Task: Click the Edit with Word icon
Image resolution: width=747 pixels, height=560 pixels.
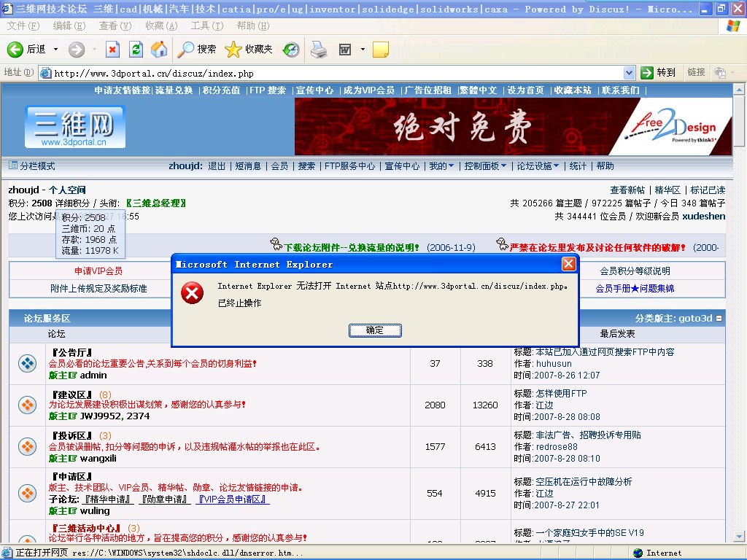Action: (x=345, y=49)
